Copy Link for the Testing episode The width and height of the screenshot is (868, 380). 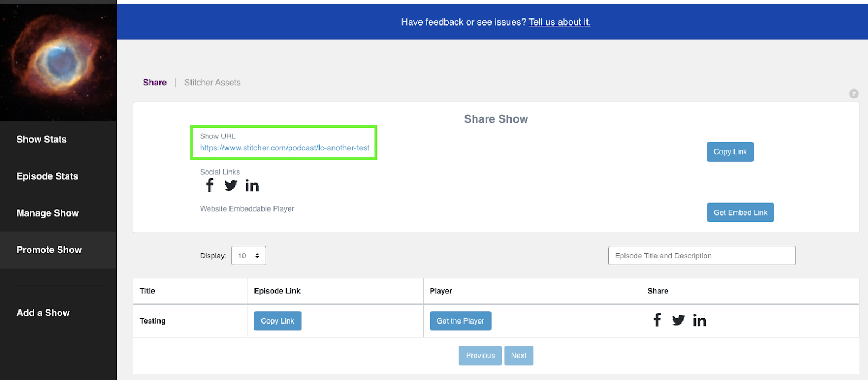[277, 321]
